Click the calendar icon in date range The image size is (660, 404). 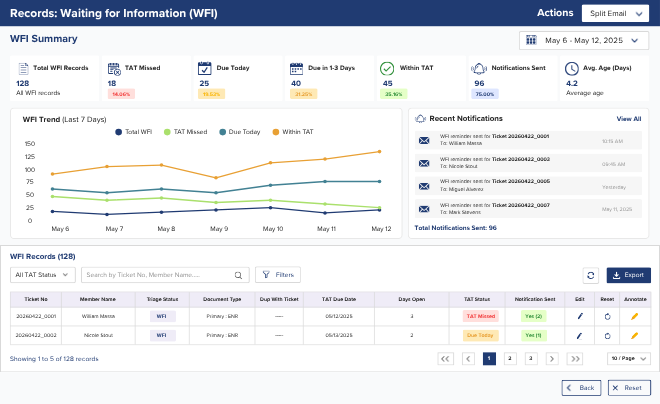[x=531, y=40]
